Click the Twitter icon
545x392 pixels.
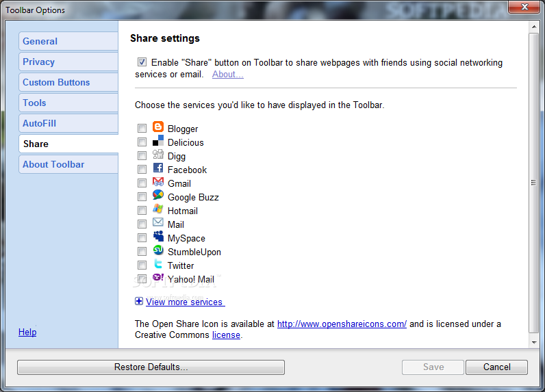[x=158, y=264]
